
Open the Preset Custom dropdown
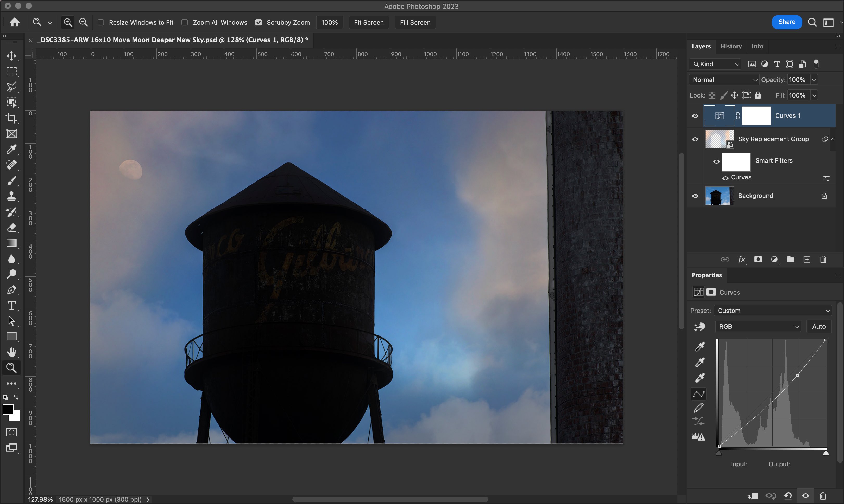pyautogui.click(x=773, y=311)
